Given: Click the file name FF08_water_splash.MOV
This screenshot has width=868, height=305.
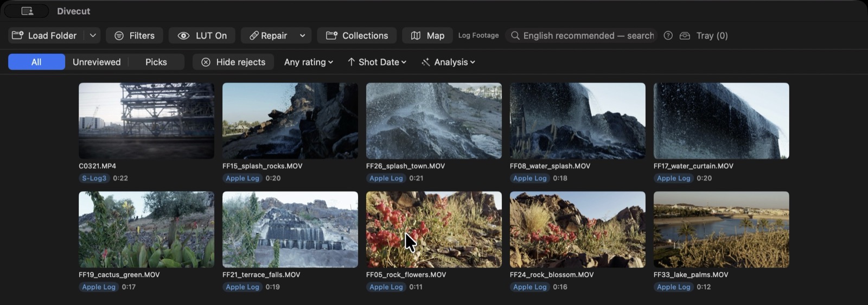Looking at the screenshot, I should (550, 166).
